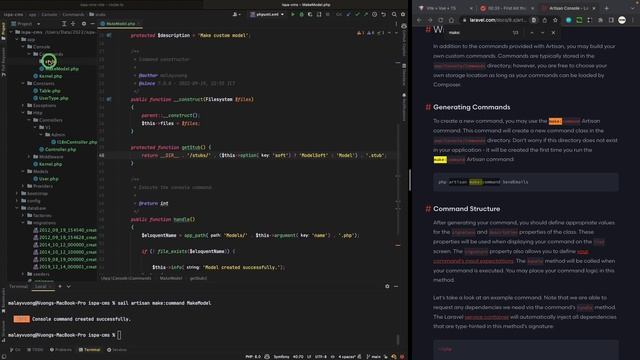This screenshot has width=640, height=360.
Task: Add a new terminal session tab
Action: coord(60,287)
